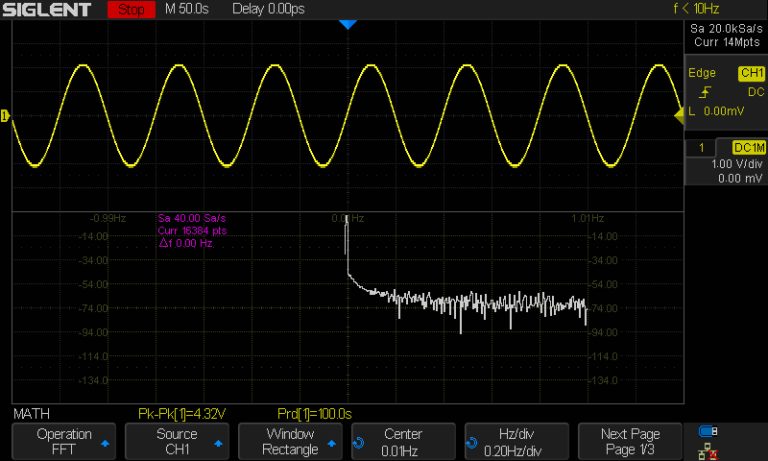Screen dimensions: 768x461
Task: Click the Hz/div knob rotate icon
Action: coord(471,442)
